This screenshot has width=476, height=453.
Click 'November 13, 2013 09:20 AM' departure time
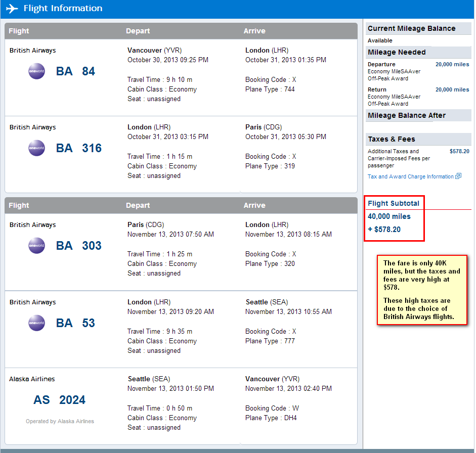(170, 312)
